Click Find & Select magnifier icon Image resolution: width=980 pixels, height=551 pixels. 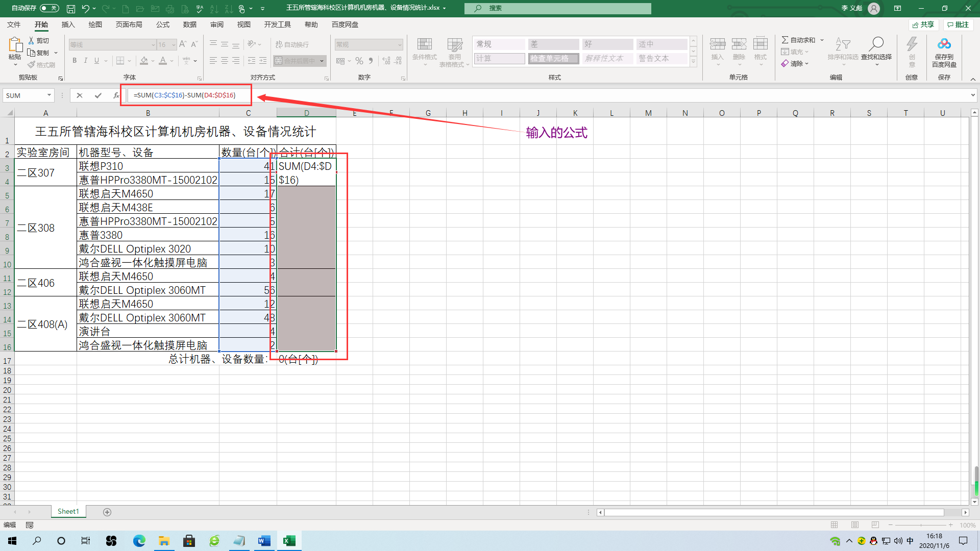(x=876, y=44)
